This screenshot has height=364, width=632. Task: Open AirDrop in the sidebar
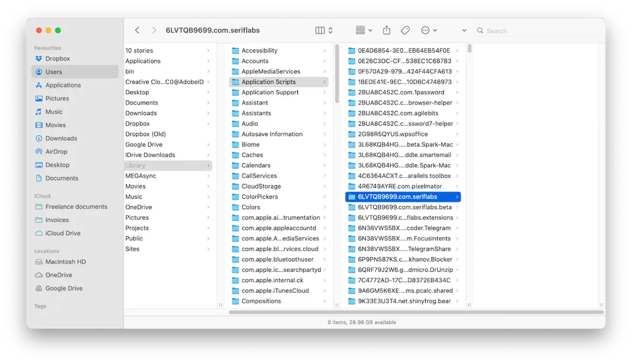point(75,152)
